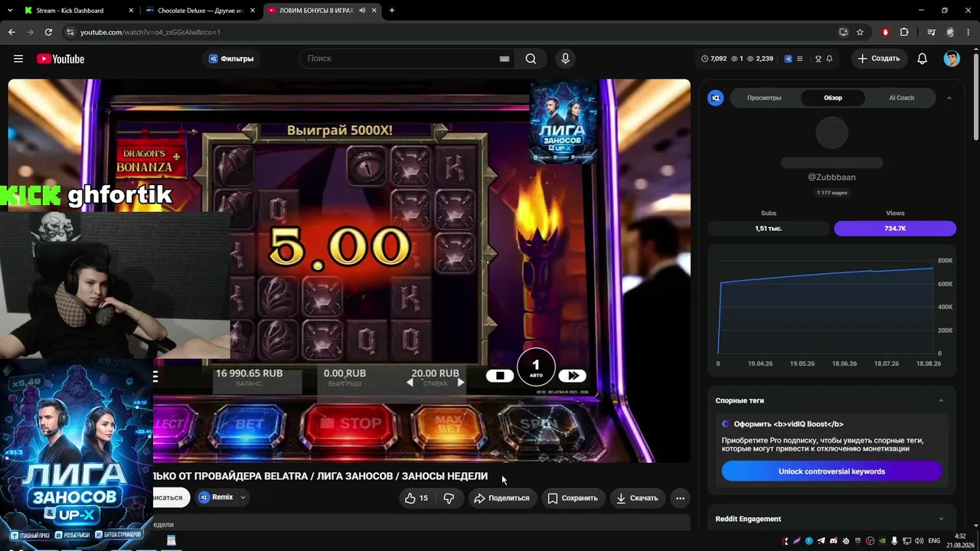
Task: Click Unlock controversial keywords button
Action: point(831,471)
